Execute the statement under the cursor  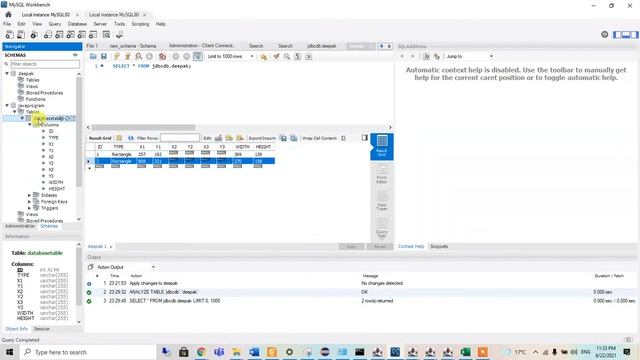pyautogui.click(x=127, y=56)
